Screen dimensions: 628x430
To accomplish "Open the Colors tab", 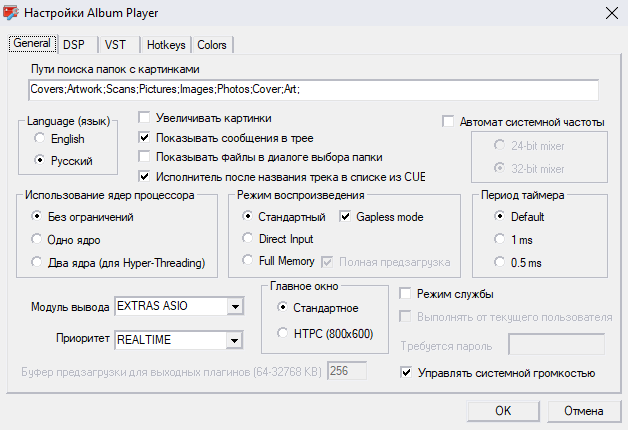I will coord(212,45).
